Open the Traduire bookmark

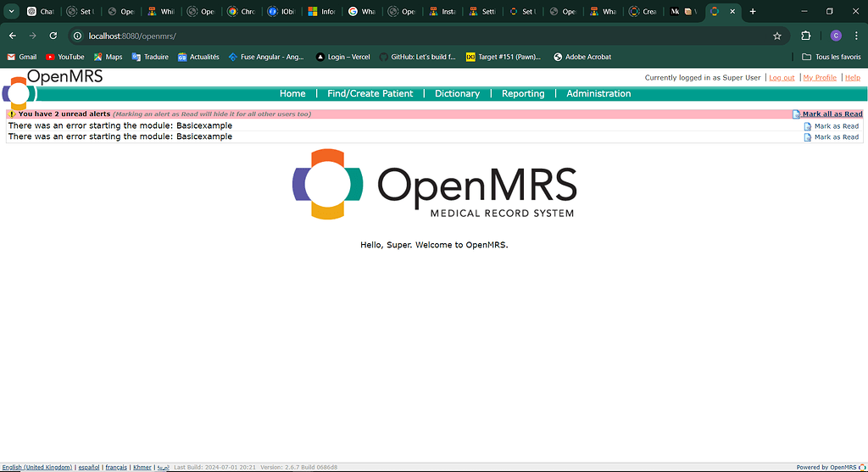[x=150, y=57]
